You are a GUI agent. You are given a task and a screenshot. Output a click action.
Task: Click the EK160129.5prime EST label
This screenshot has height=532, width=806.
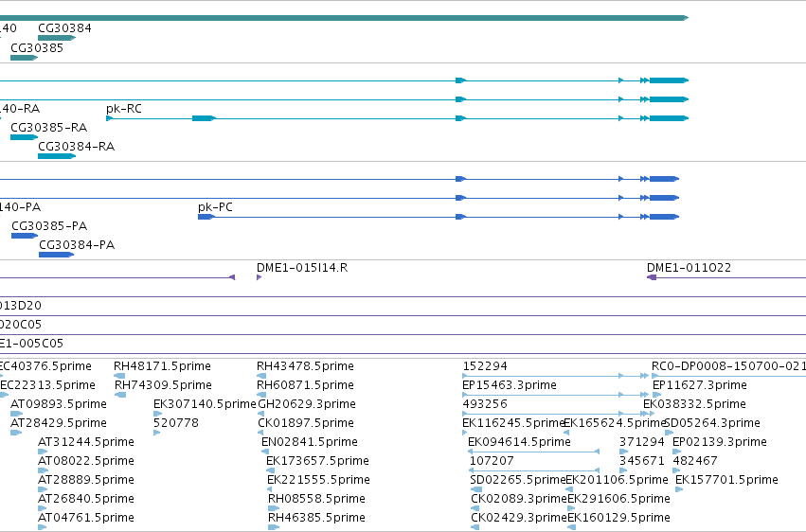(618, 518)
